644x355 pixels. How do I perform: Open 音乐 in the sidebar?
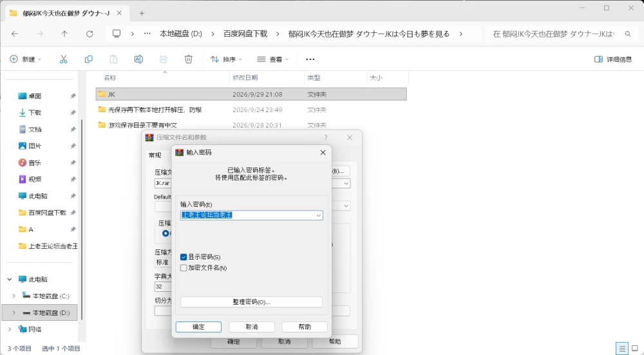35,163
